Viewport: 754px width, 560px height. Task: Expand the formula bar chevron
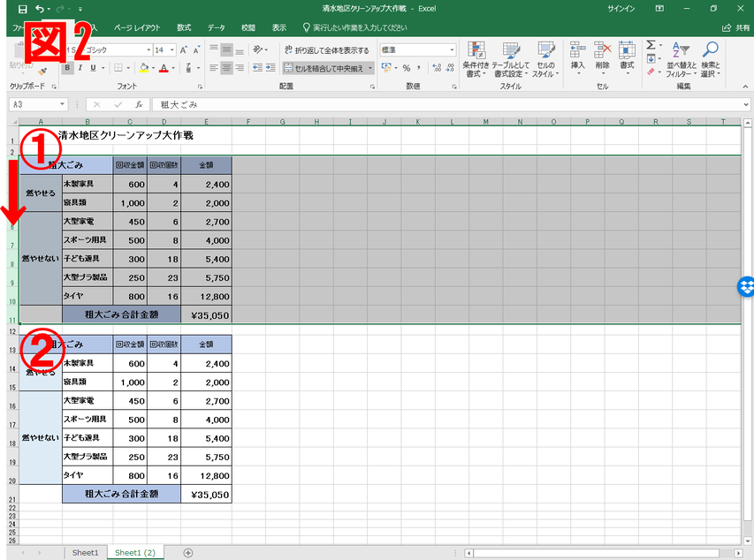[746, 104]
